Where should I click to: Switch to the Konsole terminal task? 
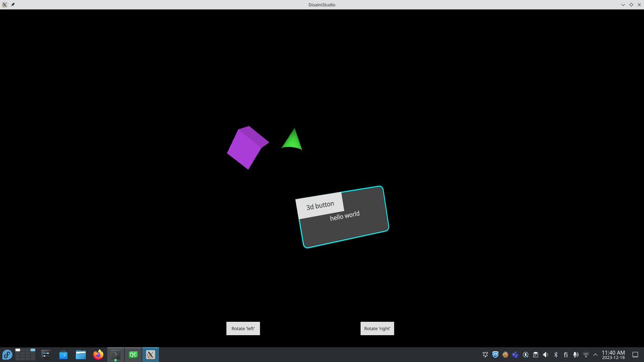pyautogui.click(x=115, y=354)
